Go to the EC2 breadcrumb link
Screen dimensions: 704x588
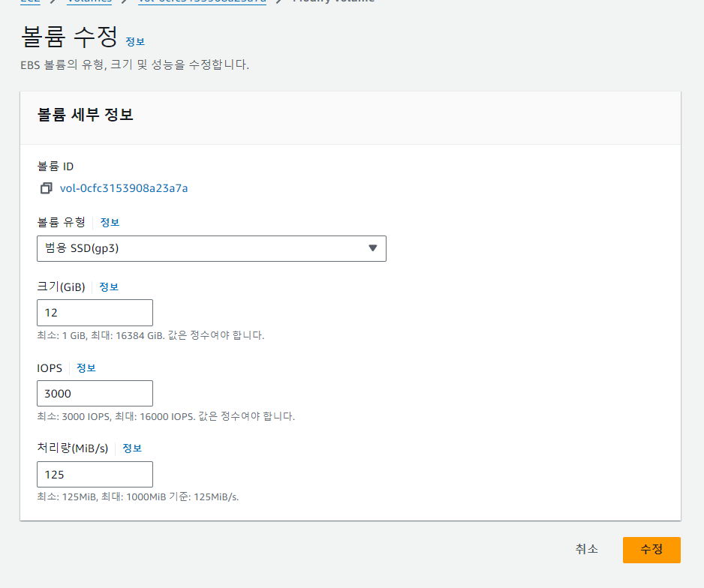point(31,1)
